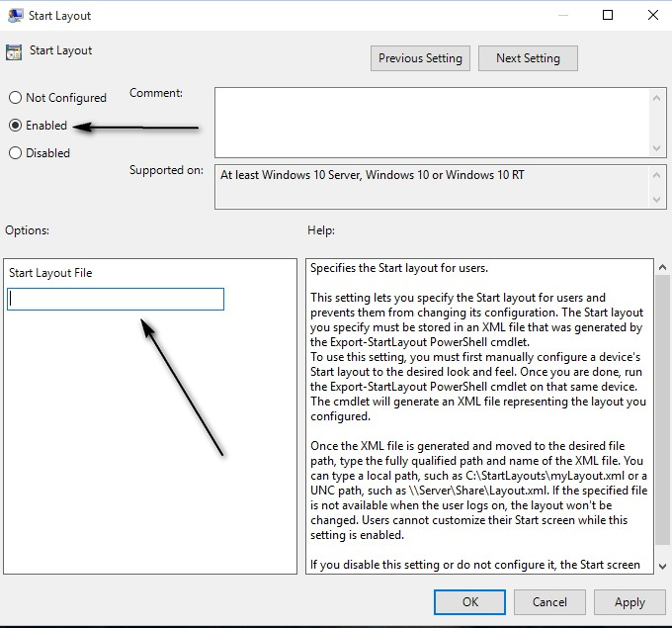Go to Previous Setting

click(x=420, y=58)
